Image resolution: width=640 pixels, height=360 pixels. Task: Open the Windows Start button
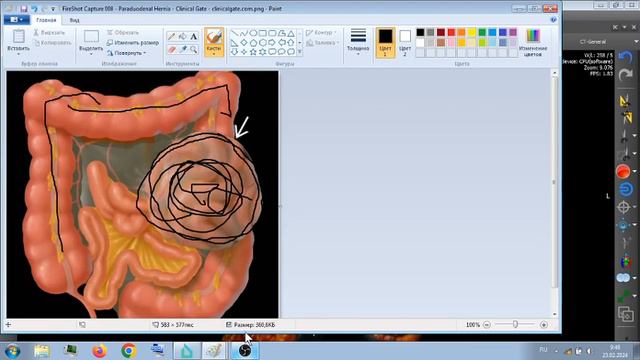[x=13, y=351]
